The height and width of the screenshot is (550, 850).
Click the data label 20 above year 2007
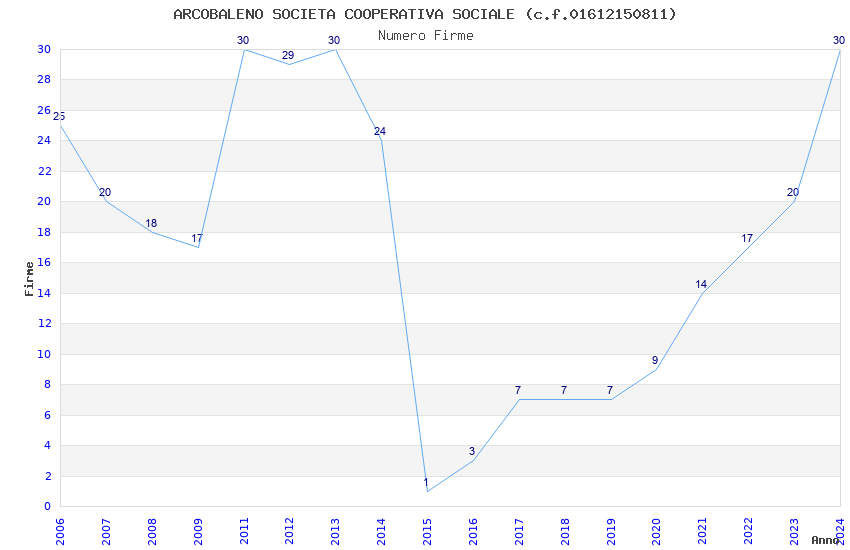click(105, 192)
